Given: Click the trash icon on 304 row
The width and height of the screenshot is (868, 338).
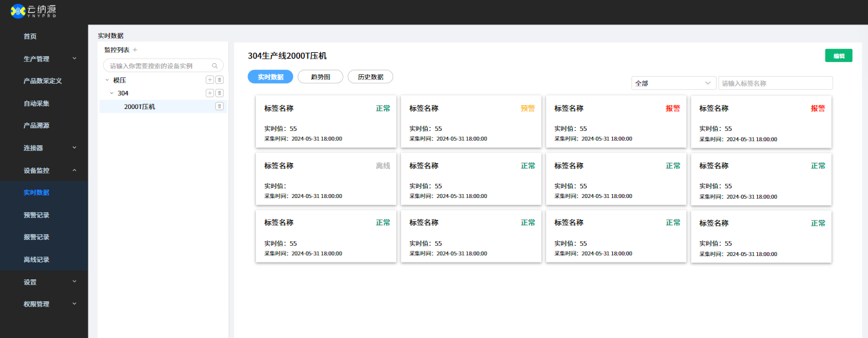Looking at the screenshot, I should coord(219,94).
